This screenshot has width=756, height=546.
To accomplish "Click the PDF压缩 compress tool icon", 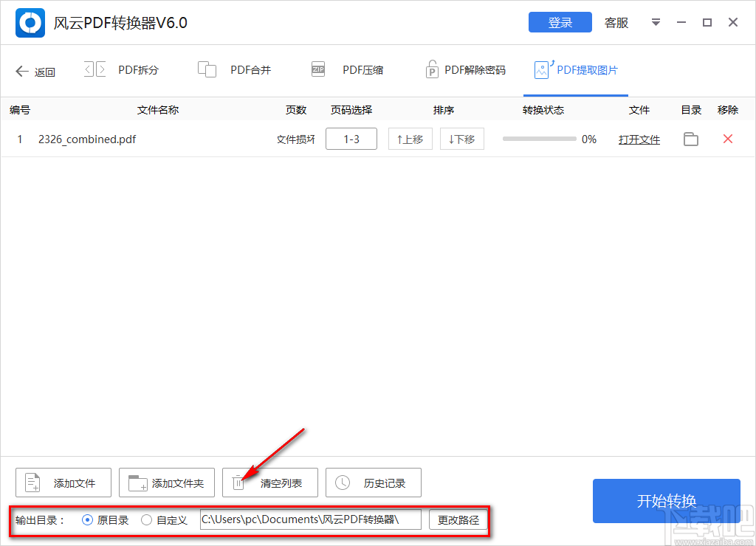I will tap(317, 69).
